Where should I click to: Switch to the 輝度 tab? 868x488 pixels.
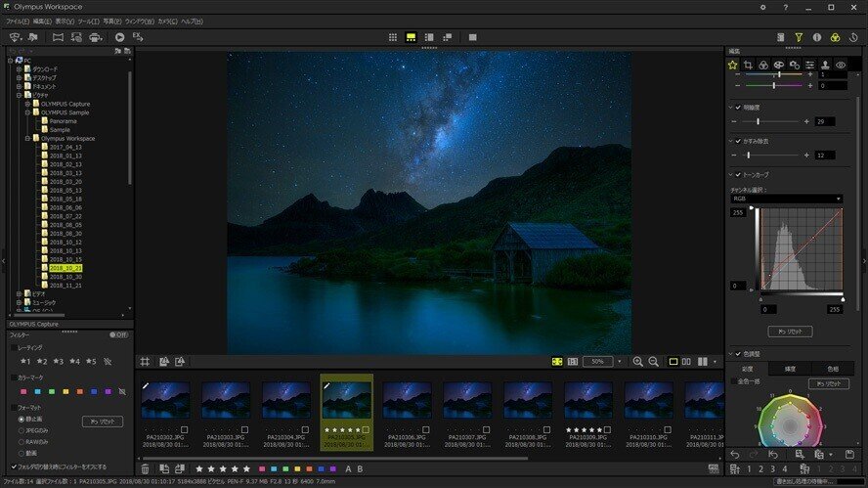click(790, 369)
